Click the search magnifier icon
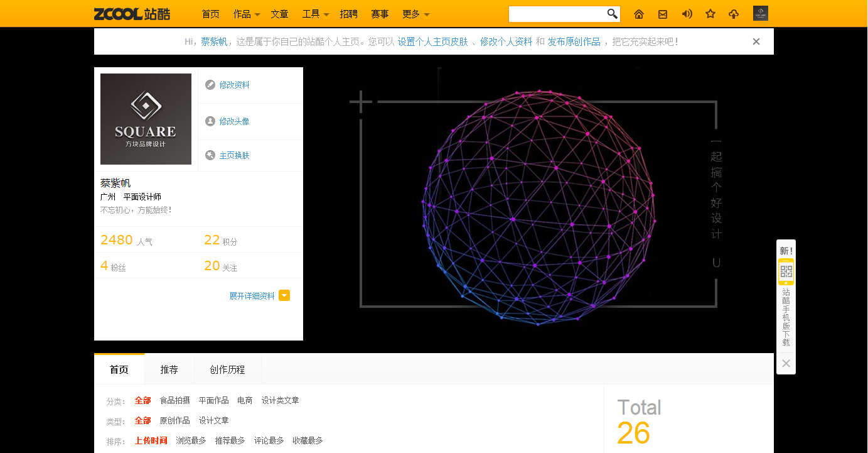868x453 pixels. pos(613,14)
